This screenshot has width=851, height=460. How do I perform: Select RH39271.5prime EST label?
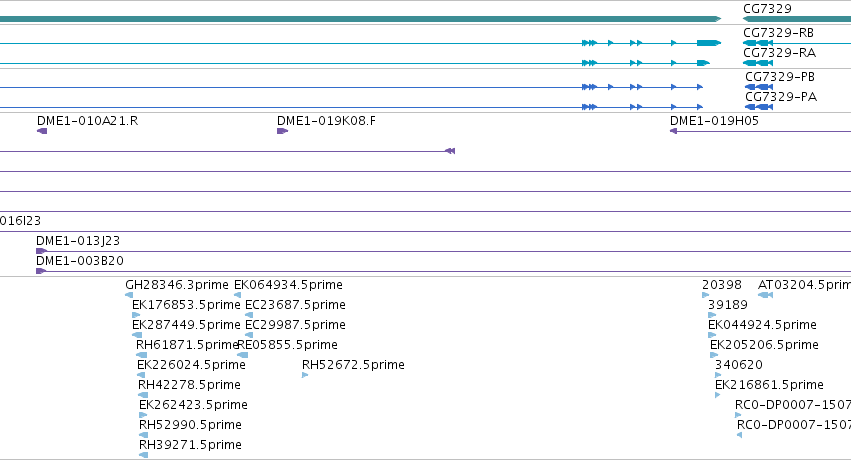tap(190, 445)
